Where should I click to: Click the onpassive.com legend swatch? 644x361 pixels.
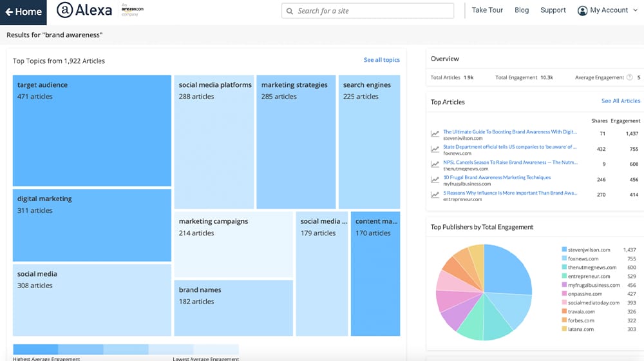(564, 293)
